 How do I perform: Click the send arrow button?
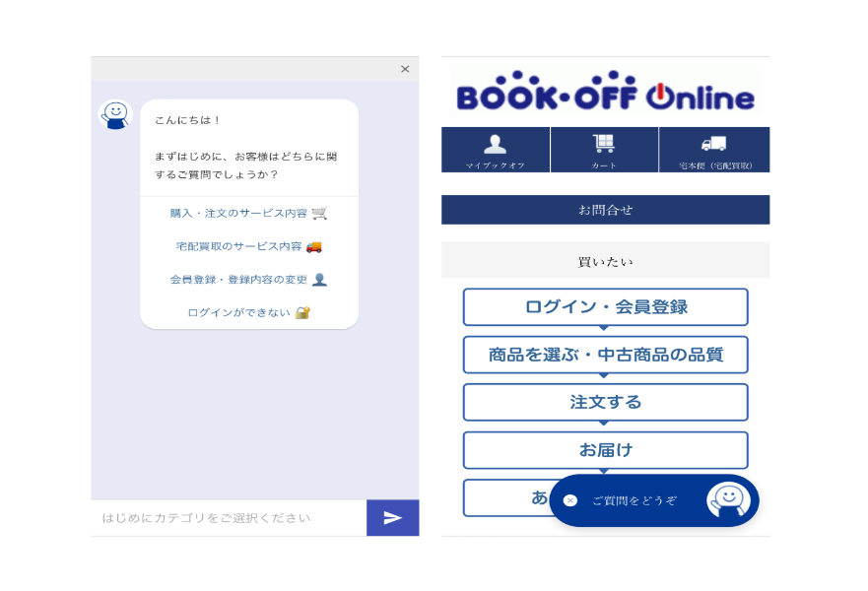point(392,518)
